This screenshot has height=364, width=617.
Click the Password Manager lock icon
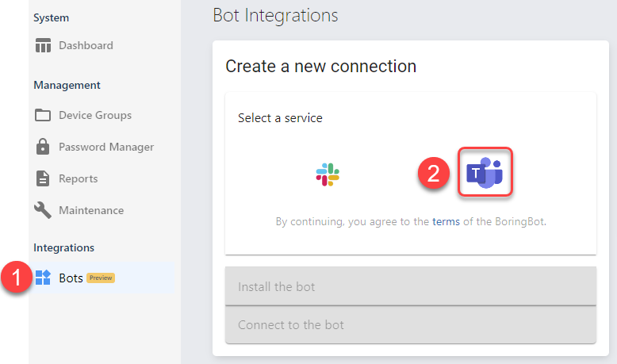(43, 147)
